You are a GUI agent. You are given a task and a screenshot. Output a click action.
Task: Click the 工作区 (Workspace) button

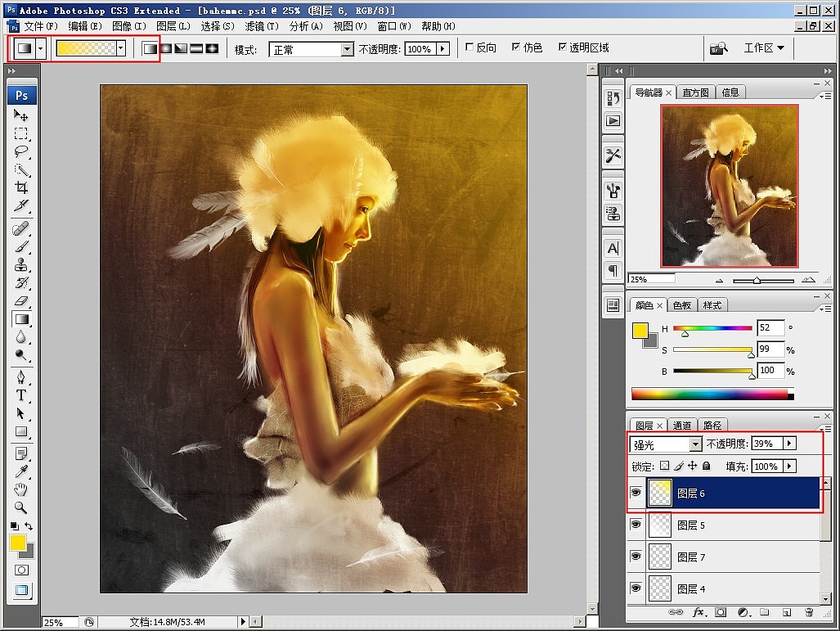coord(764,48)
